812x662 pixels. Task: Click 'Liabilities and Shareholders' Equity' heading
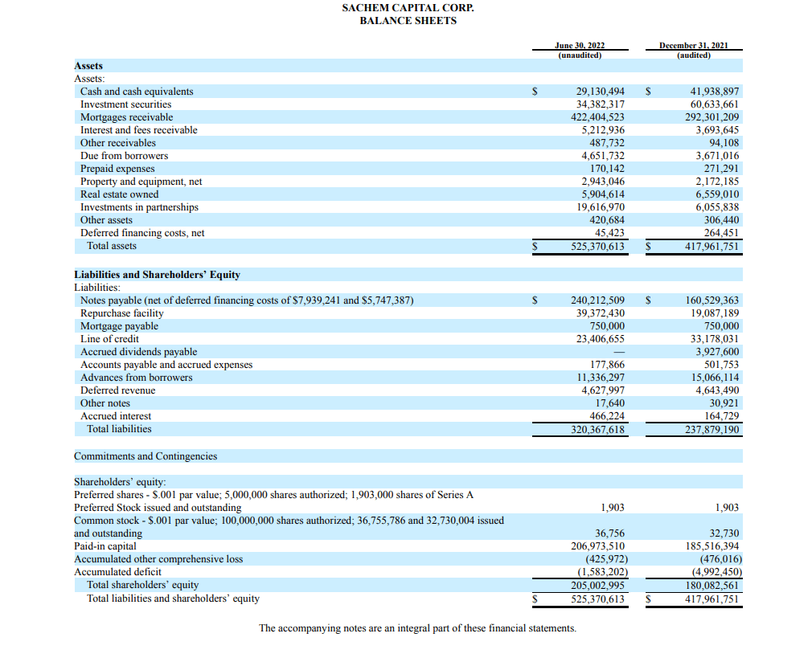pyautogui.click(x=157, y=275)
